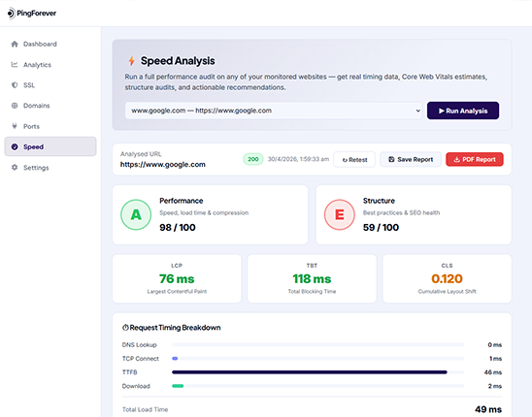This screenshot has width=532, height=417.
Task: Click the DNS Lookup label
Action: (x=140, y=345)
